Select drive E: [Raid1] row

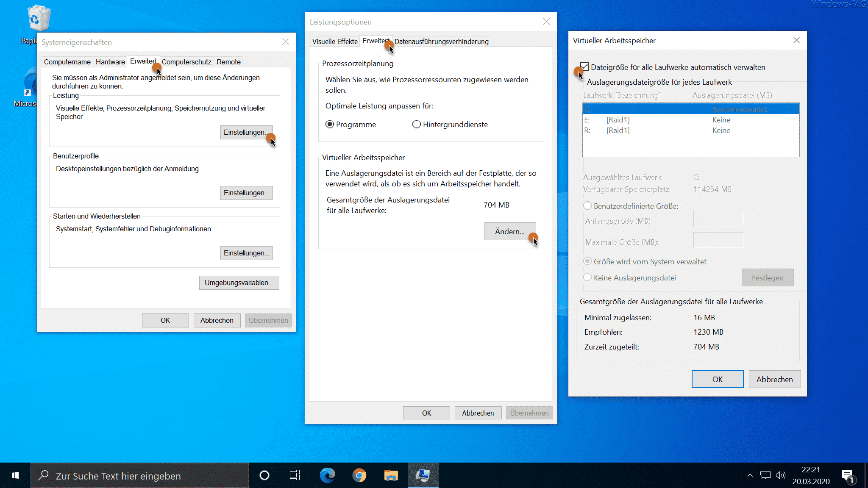coord(691,120)
